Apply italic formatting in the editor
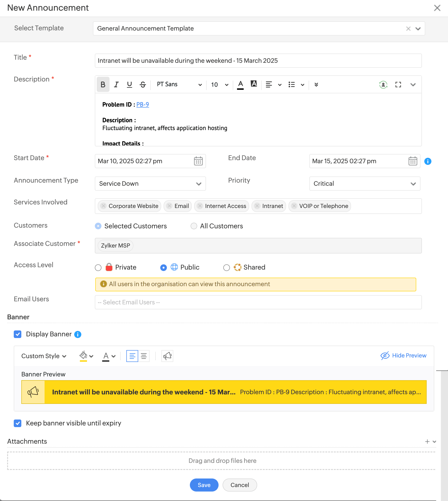 pyautogui.click(x=116, y=85)
